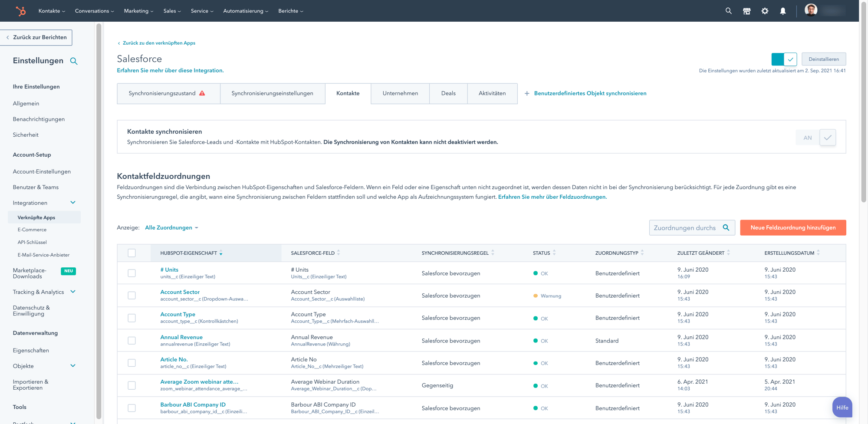Viewport: 868px width, 424px height.
Task: Select the Kontakte tab
Action: coord(348,93)
